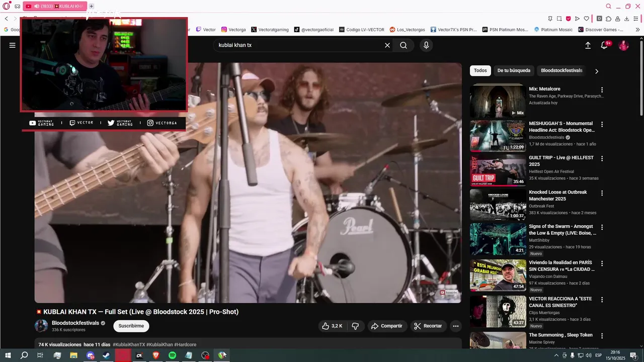This screenshot has width=644, height=362.
Task: Open the Brave browser taskbar icon
Action: (155, 355)
